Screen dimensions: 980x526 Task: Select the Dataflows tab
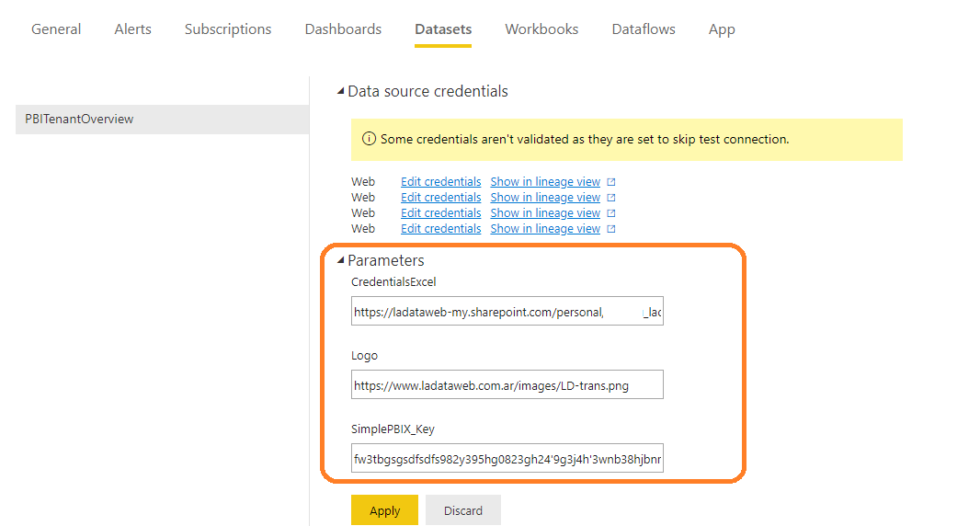[x=644, y=29]
